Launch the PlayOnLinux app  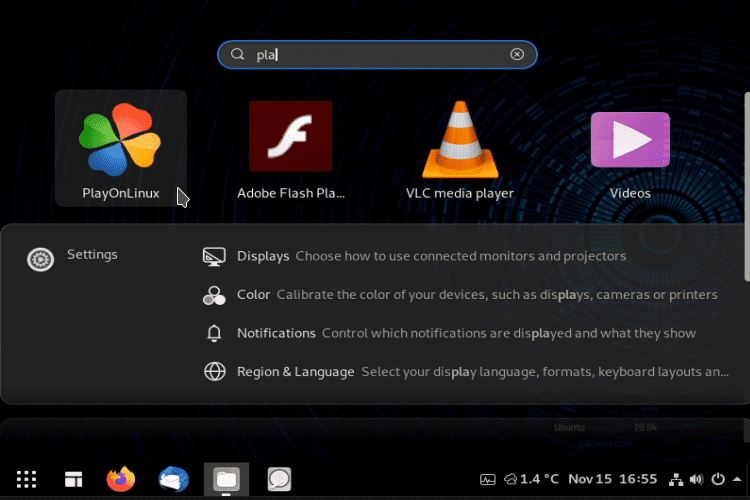point(121,149)
